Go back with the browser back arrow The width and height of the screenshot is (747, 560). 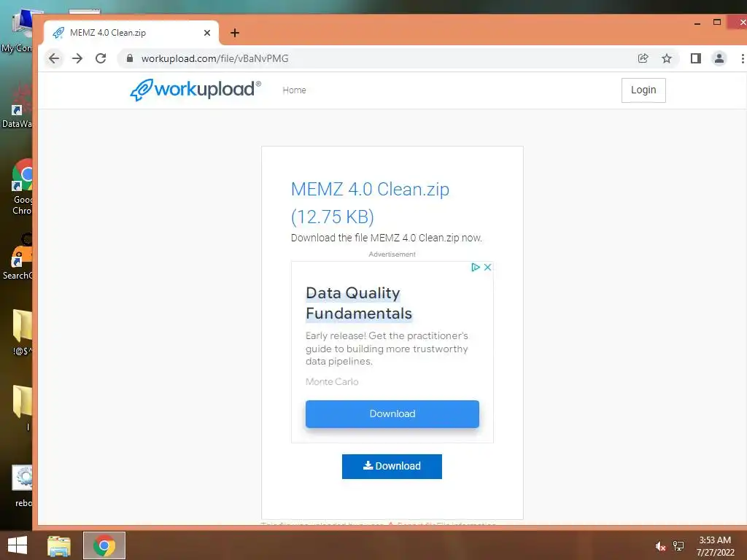[x=54, y=58]
